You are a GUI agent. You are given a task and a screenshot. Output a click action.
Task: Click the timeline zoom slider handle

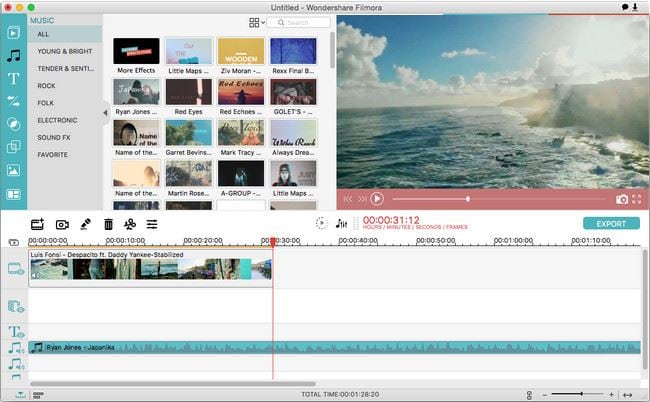(x=582, y=394)
